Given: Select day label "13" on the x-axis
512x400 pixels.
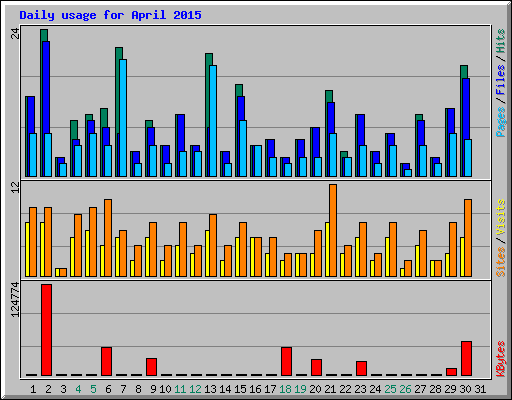Looking at the screenshot, I should click(210, 389).
